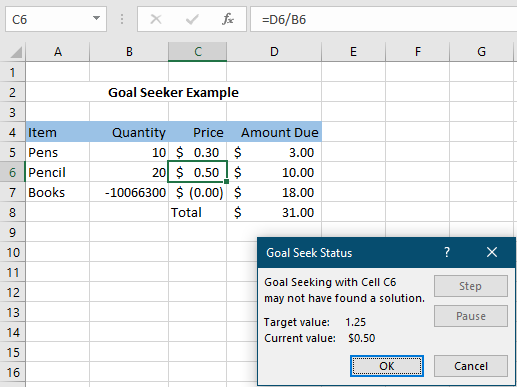Select column D header

(x=274, y=52)
